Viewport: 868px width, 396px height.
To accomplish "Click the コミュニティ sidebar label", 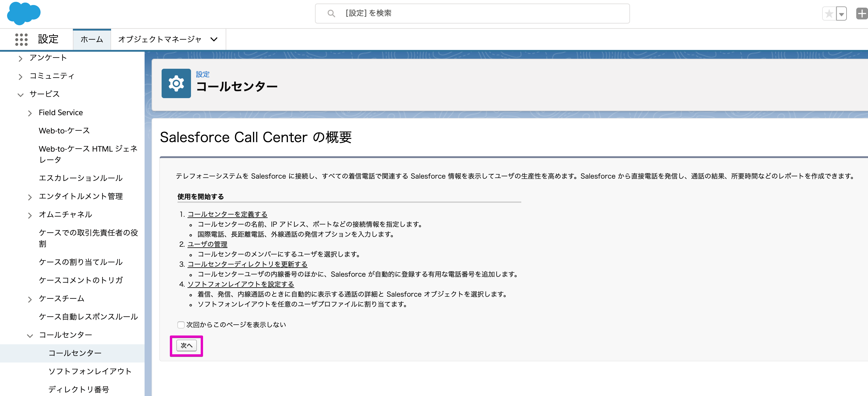I will 51,76.
